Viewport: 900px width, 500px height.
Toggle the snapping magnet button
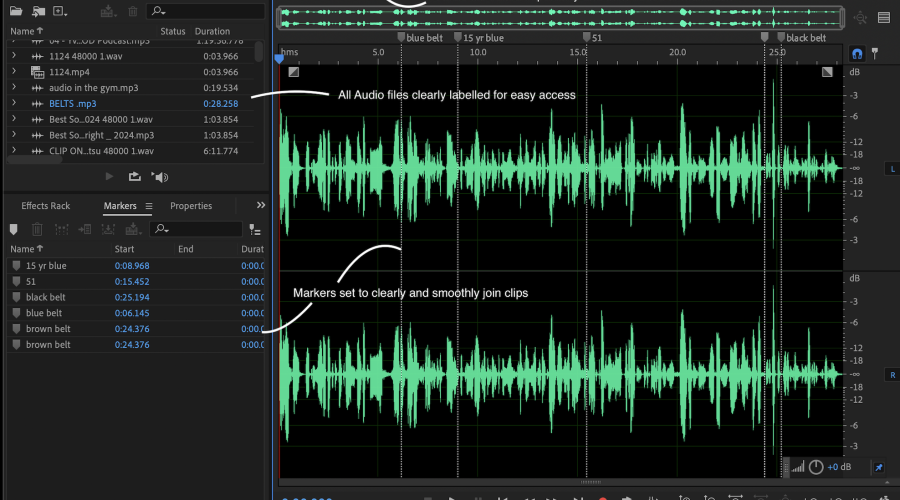[x=856, y=53]
